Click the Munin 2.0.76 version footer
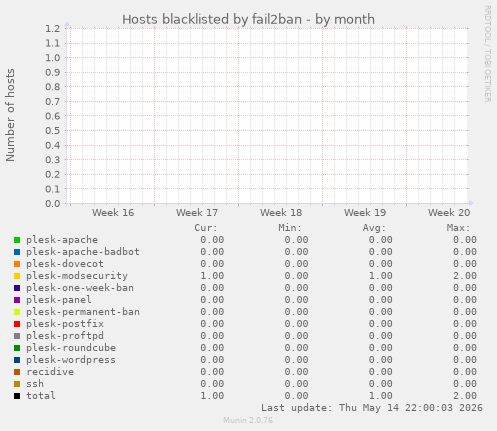Viewport: 497px width, 431px height. 248,420
